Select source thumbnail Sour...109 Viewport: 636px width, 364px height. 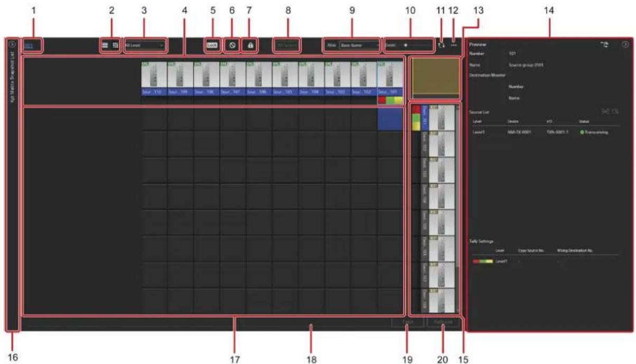(x=181, y=78)
